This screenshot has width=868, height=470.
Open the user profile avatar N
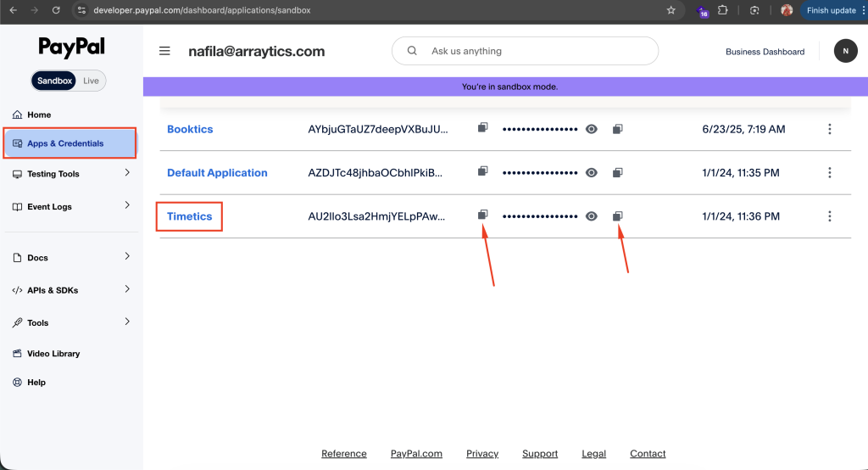(845, 51)
